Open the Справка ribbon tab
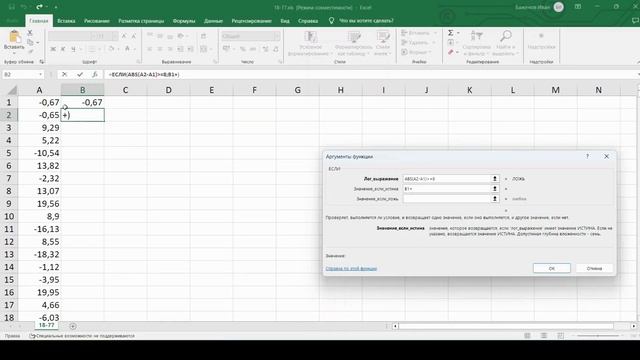The height and width of the screenshot is (360, 640). click(308, 21)
